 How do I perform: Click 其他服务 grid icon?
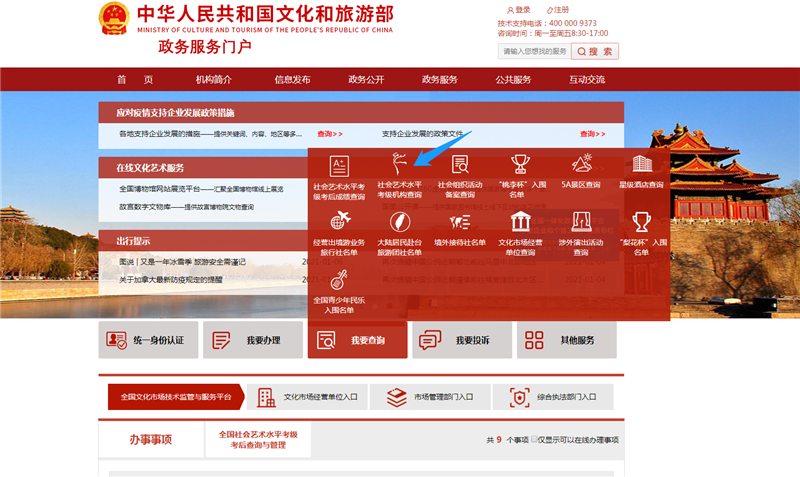pyautogui.click(x=534, y=340)
